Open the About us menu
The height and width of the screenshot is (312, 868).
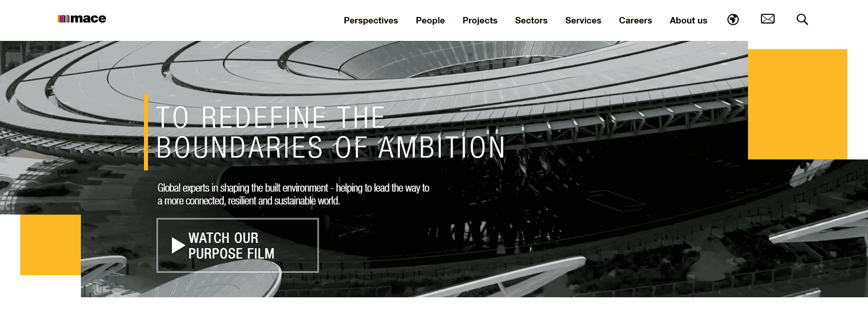[688, 20]
